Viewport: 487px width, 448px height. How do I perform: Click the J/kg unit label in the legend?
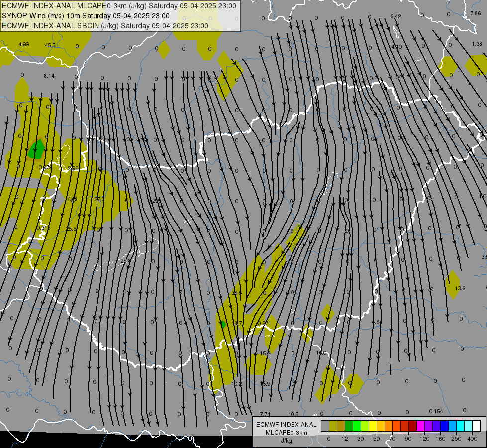coord(286,441)
